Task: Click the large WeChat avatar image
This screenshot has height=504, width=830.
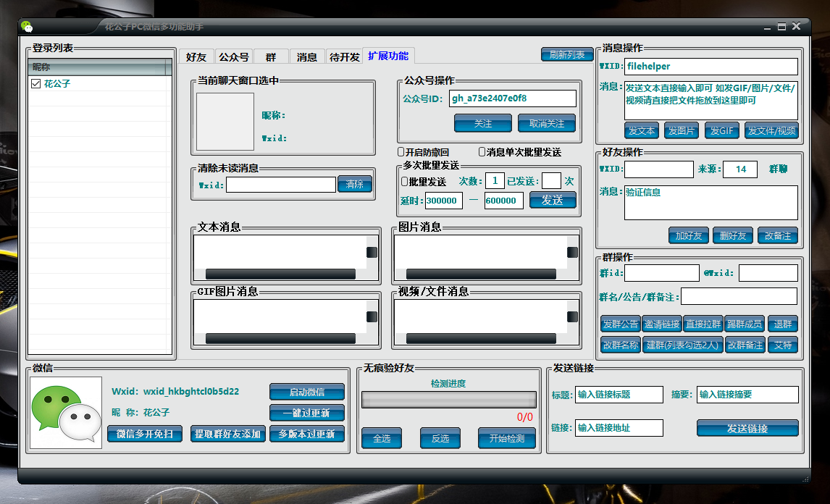Action: (66, 413)
